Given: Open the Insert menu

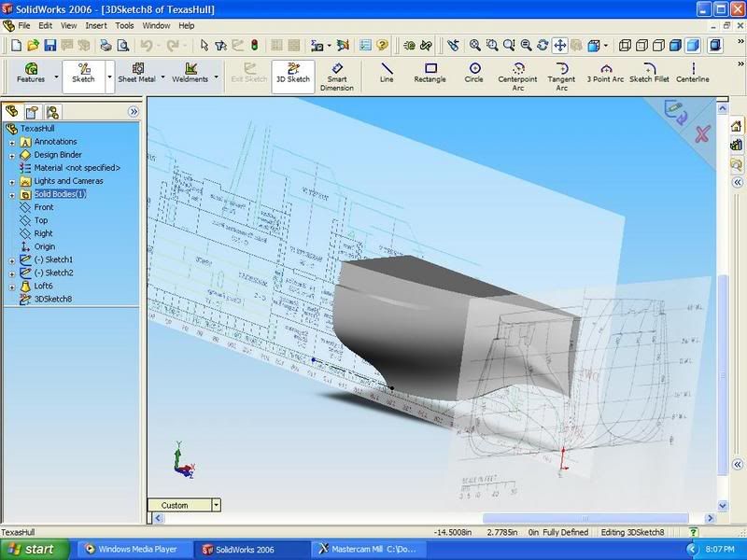Looking at the screenshot, I should [x=96, y=26].
